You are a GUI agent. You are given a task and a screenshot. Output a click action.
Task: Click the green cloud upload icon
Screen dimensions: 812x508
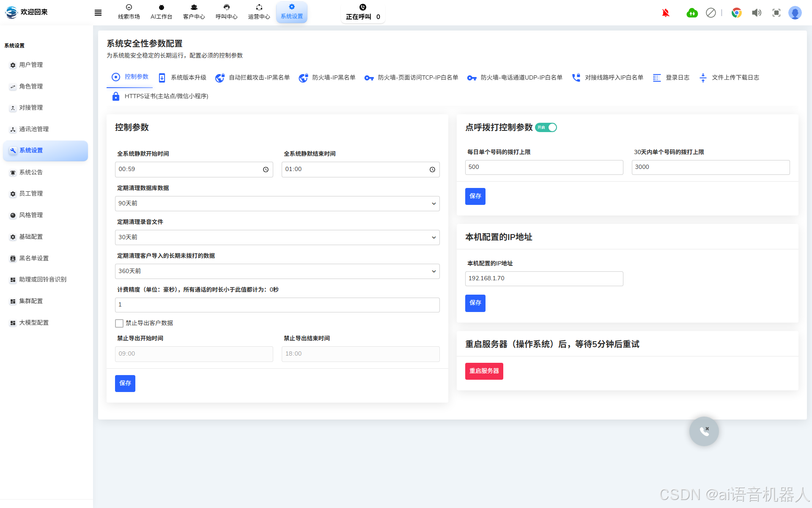(x=692, y=13)
